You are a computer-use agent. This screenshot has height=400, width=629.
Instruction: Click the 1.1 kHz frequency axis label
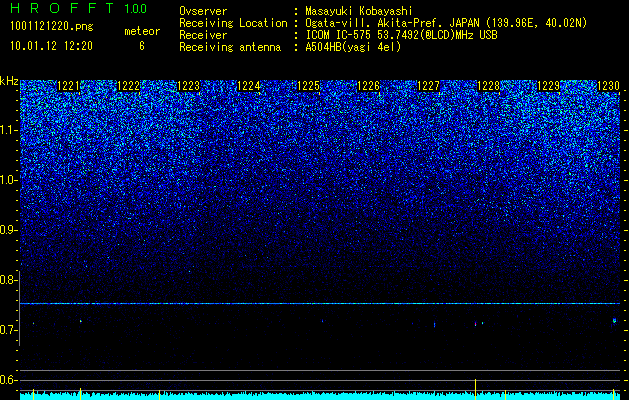click(x=8, y=130)
